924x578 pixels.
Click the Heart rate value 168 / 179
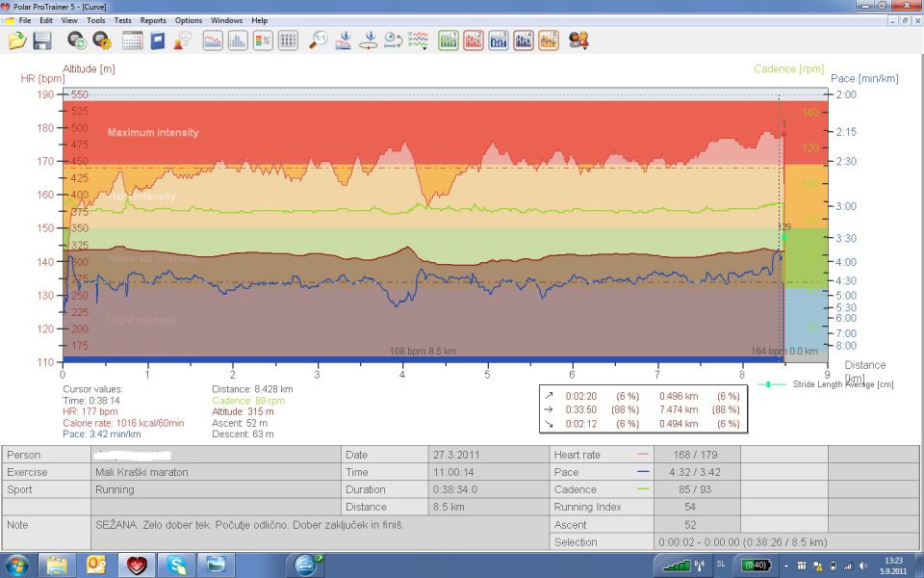coord(695,455)
